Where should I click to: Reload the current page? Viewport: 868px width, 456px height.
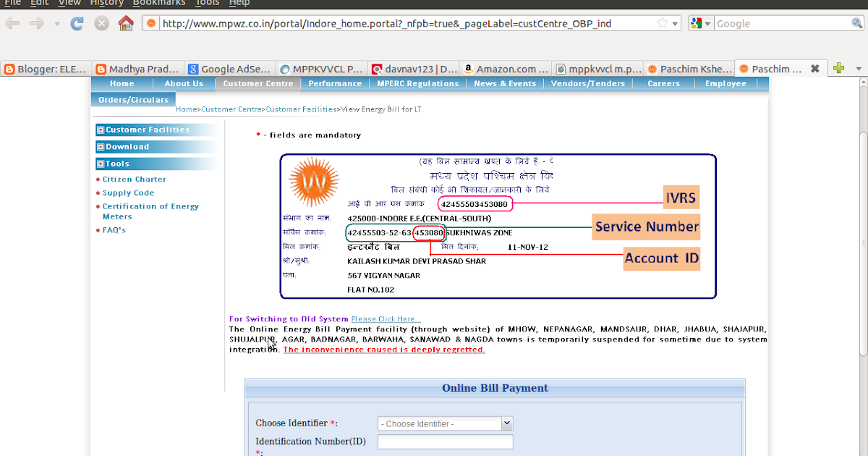point(77,22)
